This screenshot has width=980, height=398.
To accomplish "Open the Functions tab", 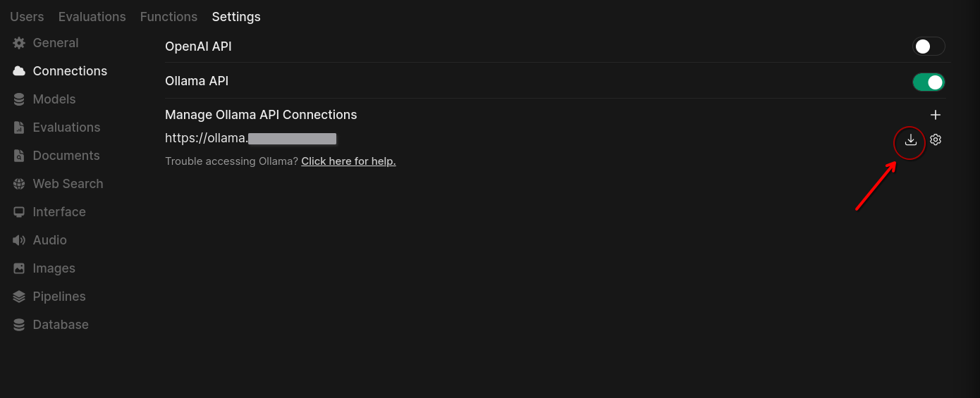I will pos(169,16).
